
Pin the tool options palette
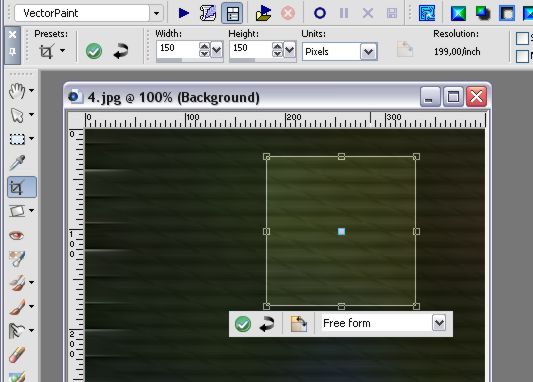click(x=12, y=52)
